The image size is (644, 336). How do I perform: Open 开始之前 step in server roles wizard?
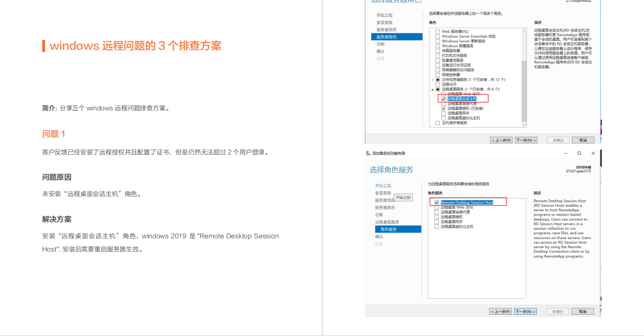pos(384,15)
